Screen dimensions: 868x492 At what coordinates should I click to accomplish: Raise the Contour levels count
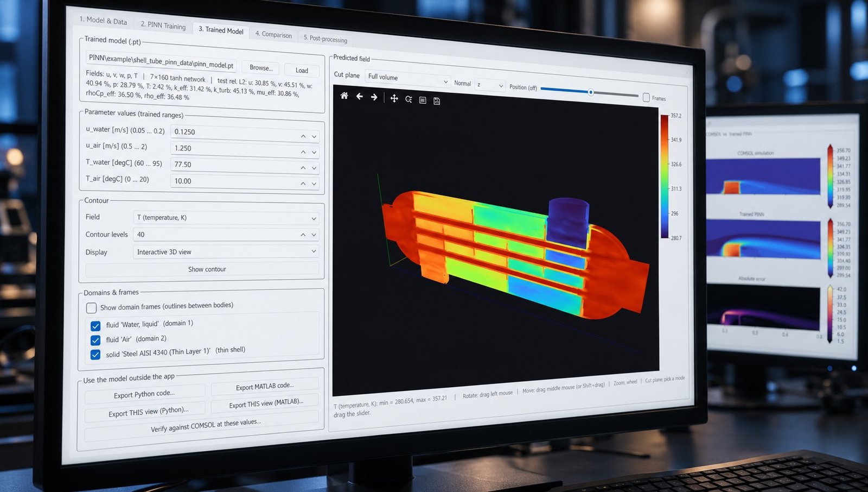[303, 235]
